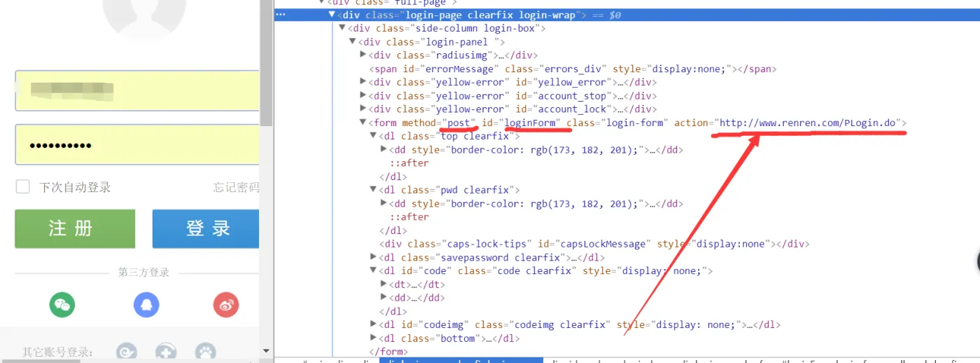The width and height of the screenshot is (980, 363).
Task: Click the grey swirl account login icon
Action: tap(126, 351)
